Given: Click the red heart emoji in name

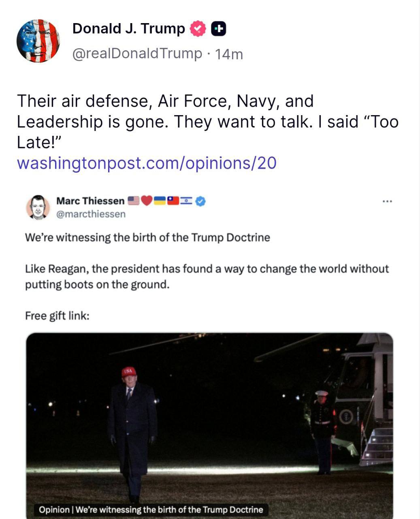Looking at the screenshot, I should point(147,201).
